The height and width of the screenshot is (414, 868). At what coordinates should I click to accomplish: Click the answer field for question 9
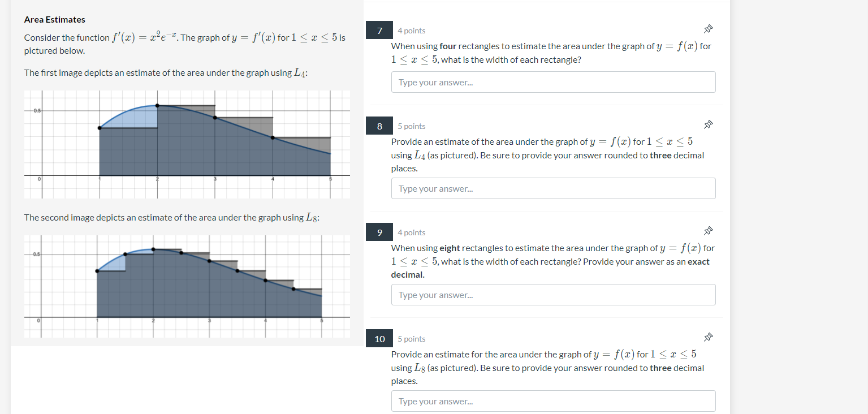(553, 294)
